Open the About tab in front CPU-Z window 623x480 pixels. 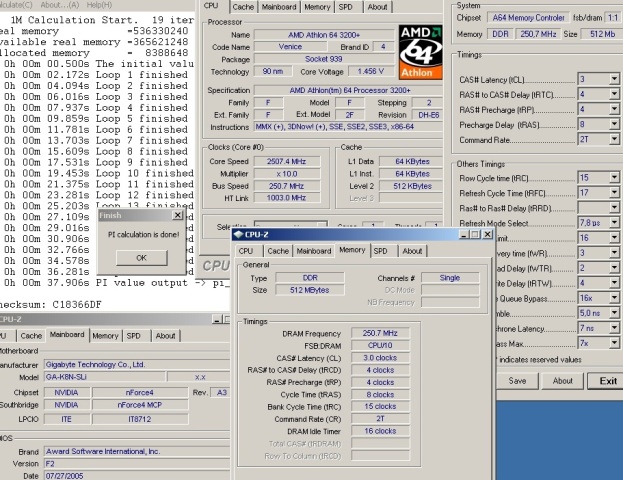point(412,251)
